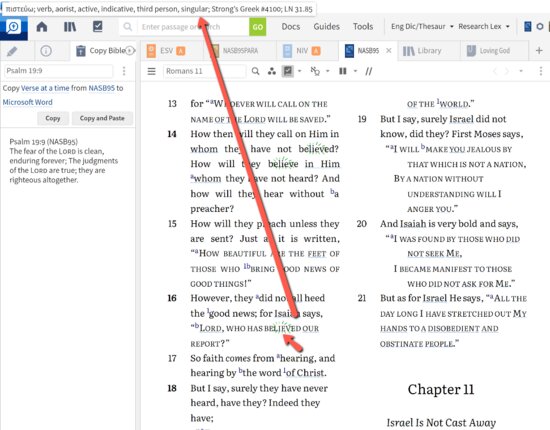Expand the columns layout dropdown arrow

[x=355, y=71]
